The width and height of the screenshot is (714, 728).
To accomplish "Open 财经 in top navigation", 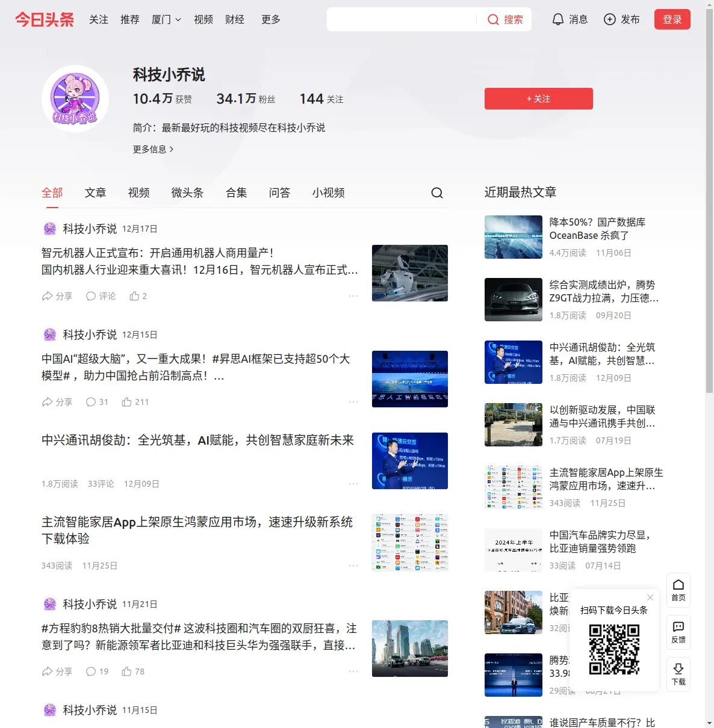I will click(235, 19).
